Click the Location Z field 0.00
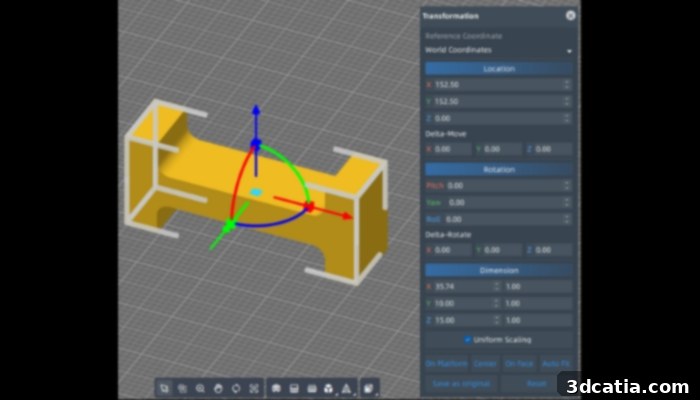The width and height of the screenshot is (700, 400). click(x=499, y=118)
